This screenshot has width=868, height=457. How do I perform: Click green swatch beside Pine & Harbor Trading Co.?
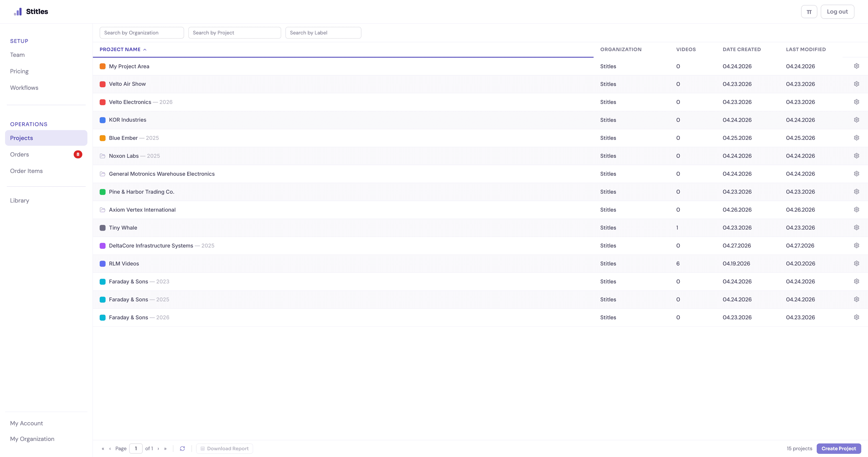tap(102, 192)
